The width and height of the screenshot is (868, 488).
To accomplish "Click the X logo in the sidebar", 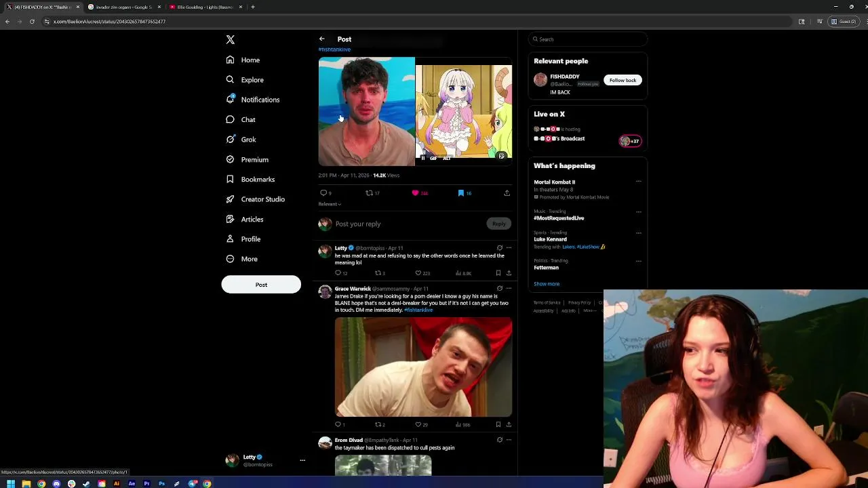I will point(231,40).
